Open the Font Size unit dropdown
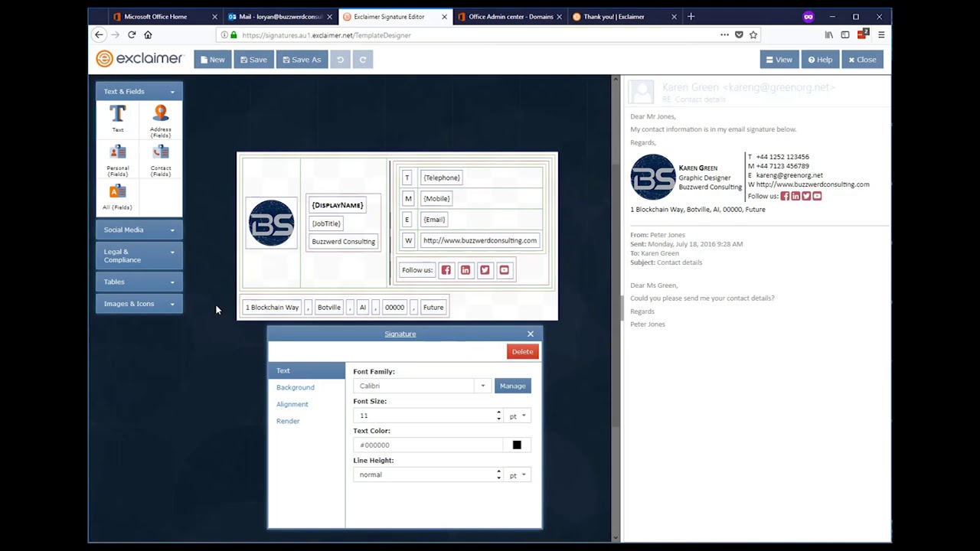 coord(518,416)
